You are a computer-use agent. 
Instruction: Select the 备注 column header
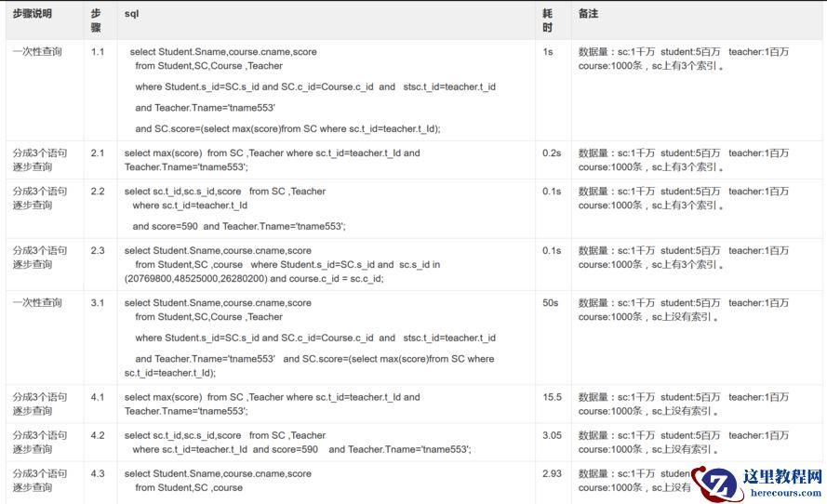coord(588,14)
